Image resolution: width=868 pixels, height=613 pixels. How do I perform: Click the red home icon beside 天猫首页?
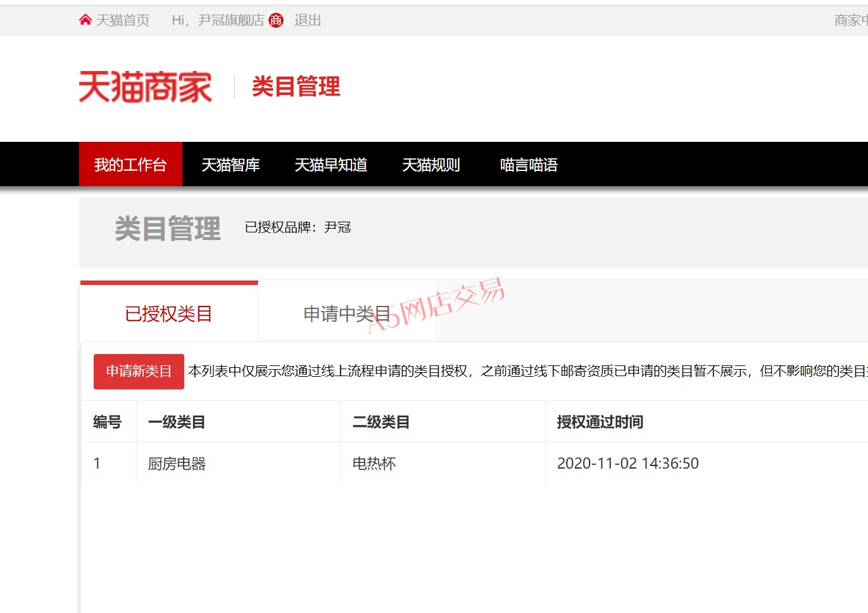[x=85, y=20]
